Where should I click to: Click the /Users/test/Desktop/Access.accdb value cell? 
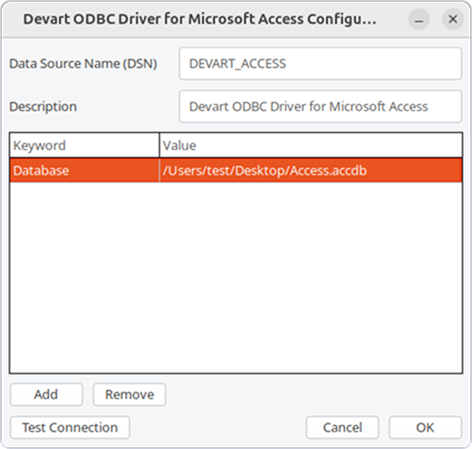click(x=311, y=170)
